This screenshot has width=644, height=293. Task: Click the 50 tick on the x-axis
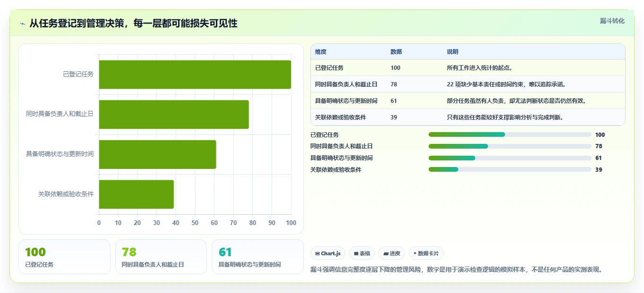(195, 223)
